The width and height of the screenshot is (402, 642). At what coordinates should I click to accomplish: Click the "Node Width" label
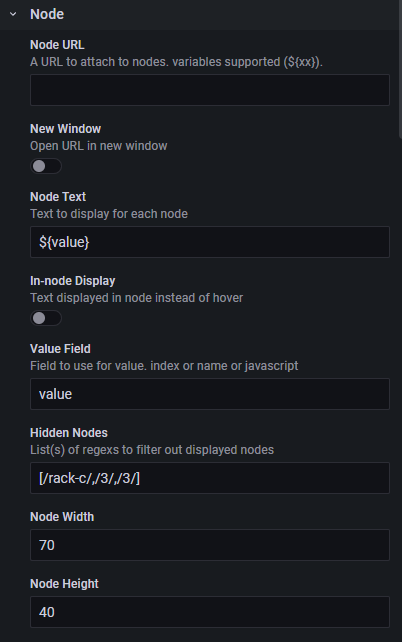click(x=62, y=517)
